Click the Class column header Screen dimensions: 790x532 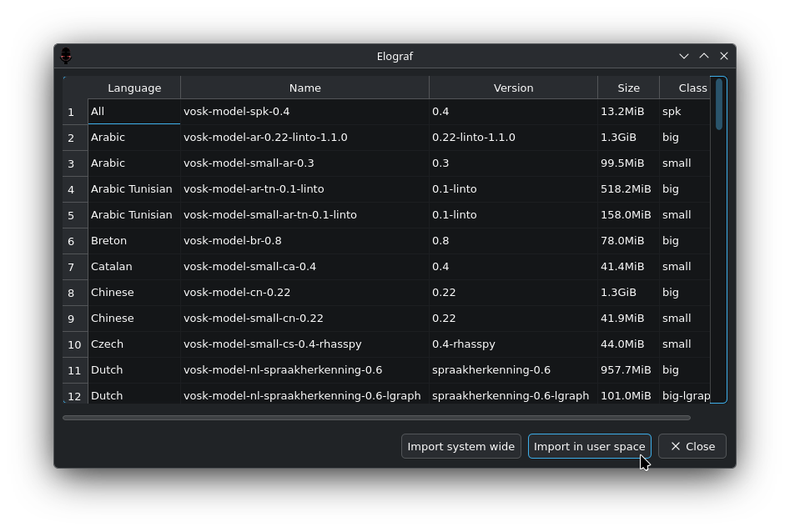pyautogui.click(x=685, y=88)
